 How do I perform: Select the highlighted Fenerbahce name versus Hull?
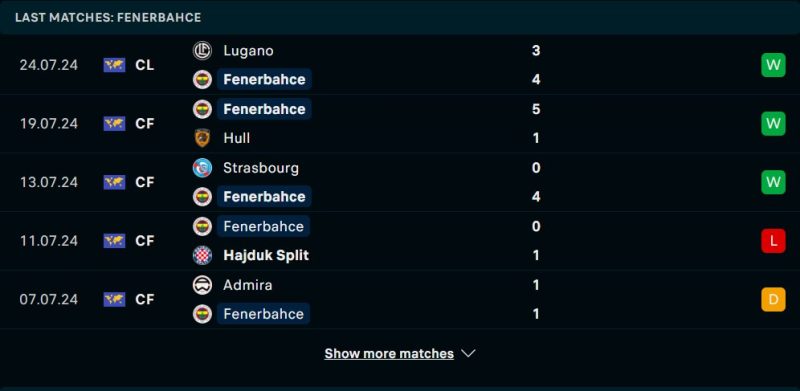(264, 109)
